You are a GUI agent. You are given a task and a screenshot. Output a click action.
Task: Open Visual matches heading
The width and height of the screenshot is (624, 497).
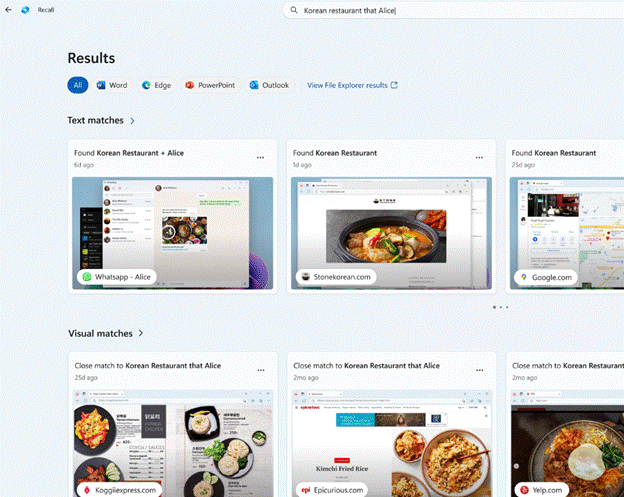click(x=100, y=333)
